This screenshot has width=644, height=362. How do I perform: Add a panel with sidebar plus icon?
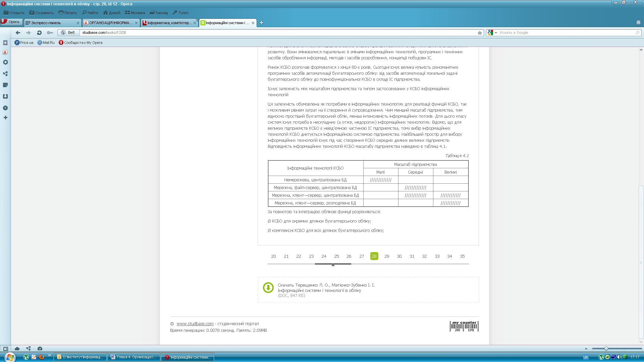[5, 118]
